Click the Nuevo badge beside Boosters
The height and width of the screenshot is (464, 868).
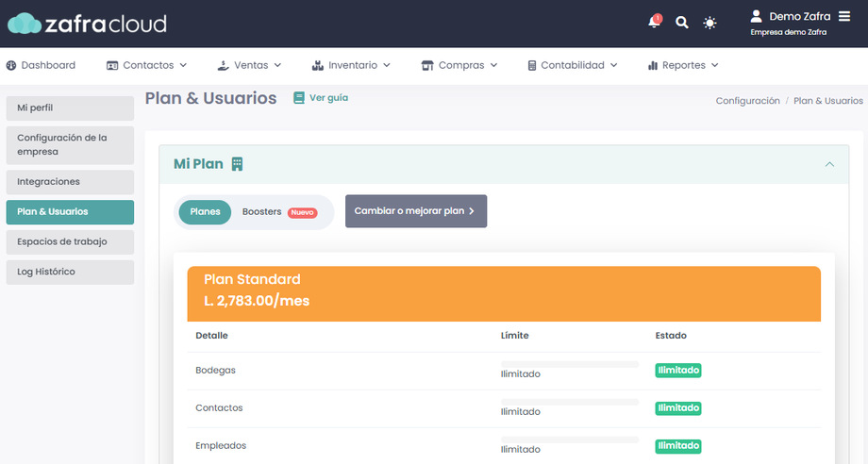tap(302, 212)
